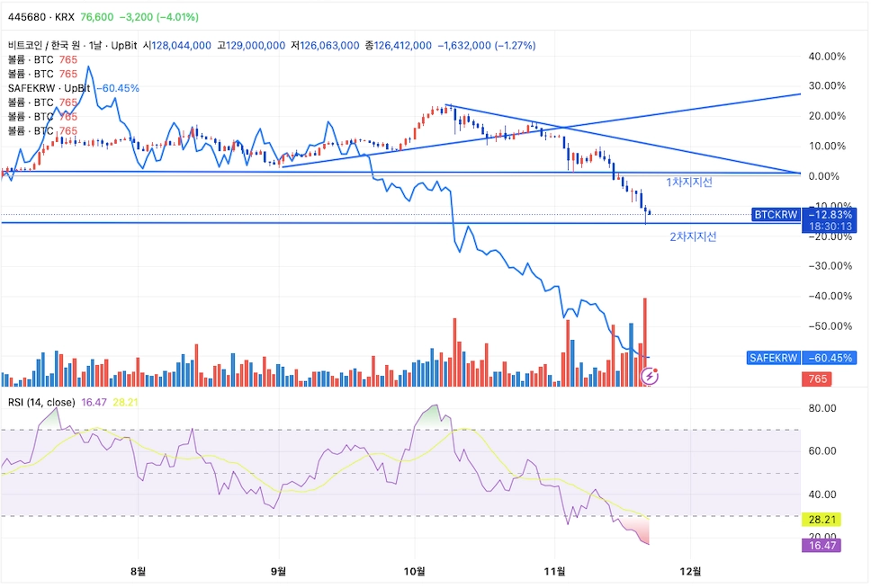
Task: Open the RSI (14, close) indicator legend
Action: (x=41, y=402)
